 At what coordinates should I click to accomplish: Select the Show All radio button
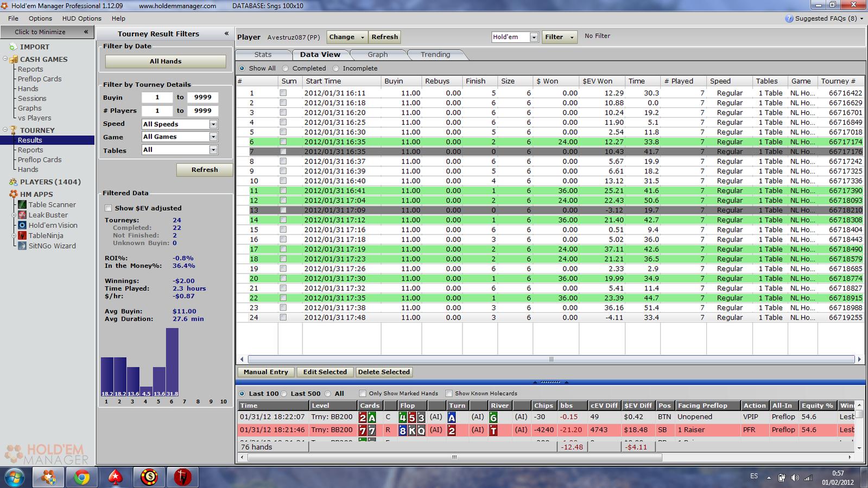(242, 68)
